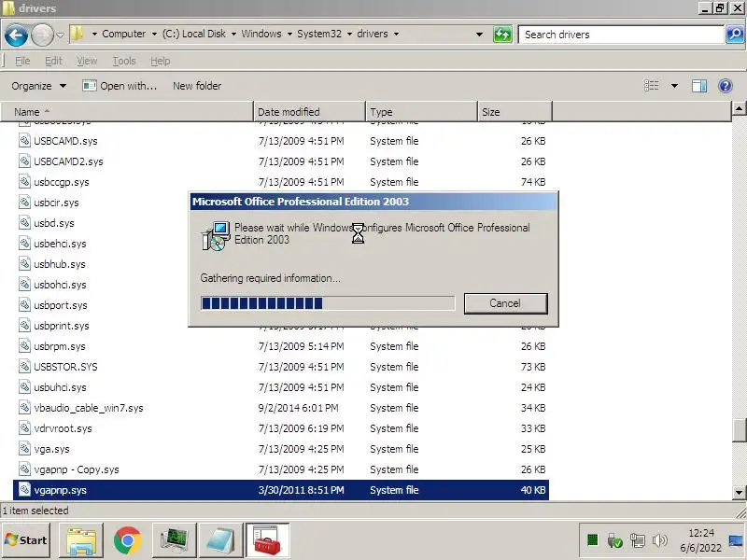Viewport: 747px width, 560px height.
Task: Click the Change your view icon
Action: coord(651,86)
